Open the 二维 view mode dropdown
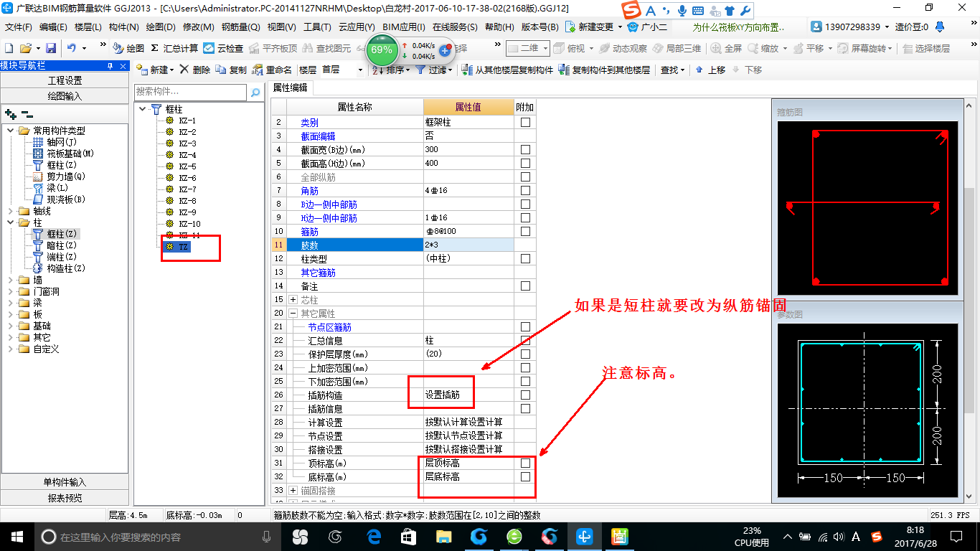 click(x=527, y=48)
